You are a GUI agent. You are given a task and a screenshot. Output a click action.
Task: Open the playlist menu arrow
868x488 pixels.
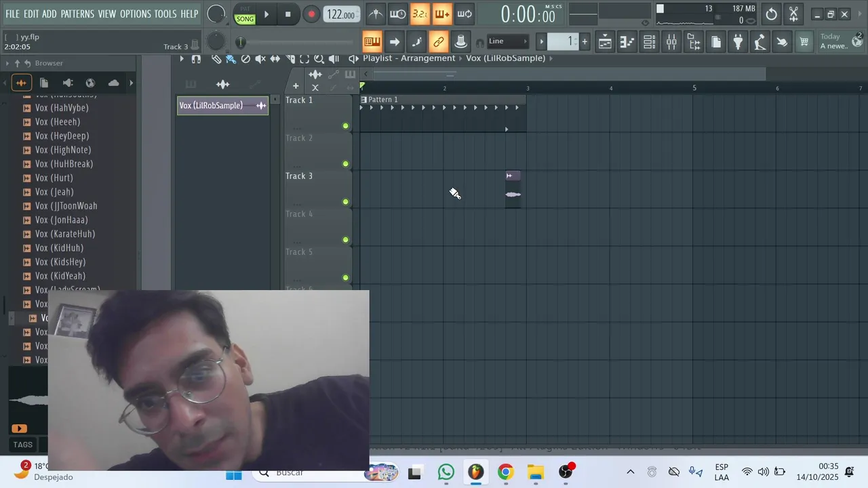tap(182, 59)
